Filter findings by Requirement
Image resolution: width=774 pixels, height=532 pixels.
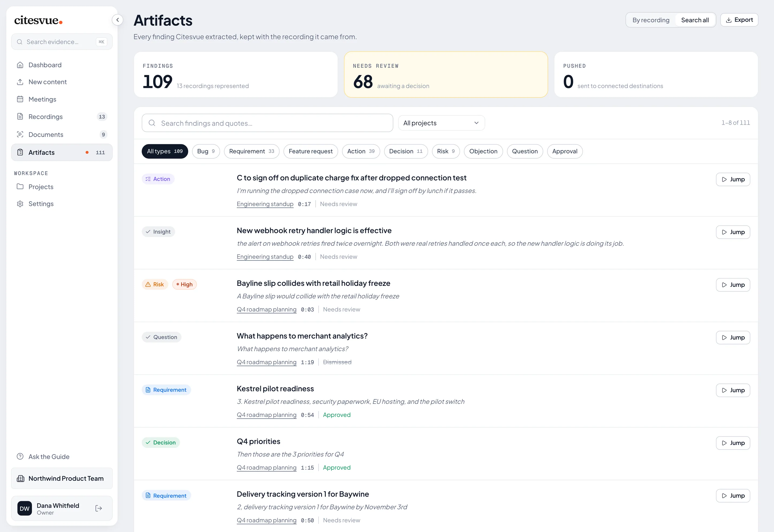(x=252, y=151)
